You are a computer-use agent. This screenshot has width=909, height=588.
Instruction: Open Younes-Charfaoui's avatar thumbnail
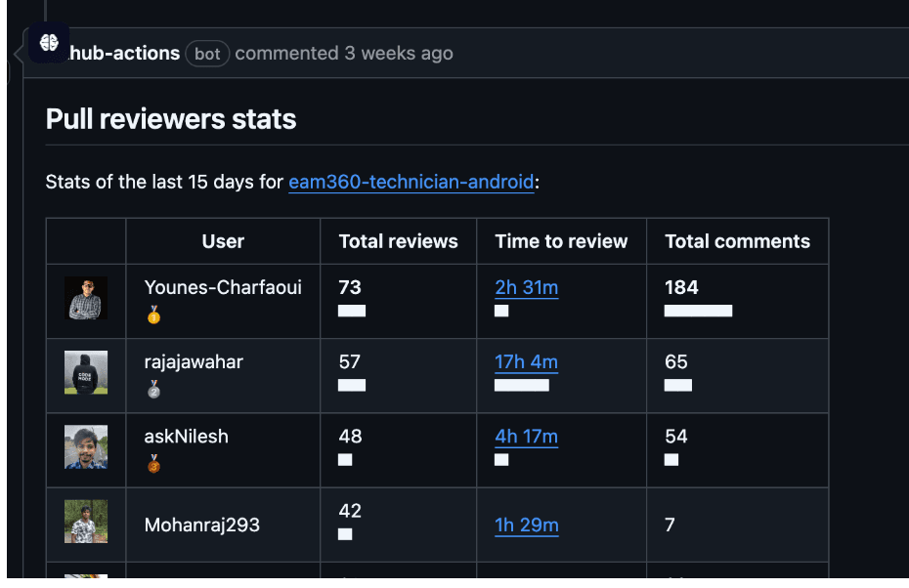pyautogui.click(x=86, y=298)
